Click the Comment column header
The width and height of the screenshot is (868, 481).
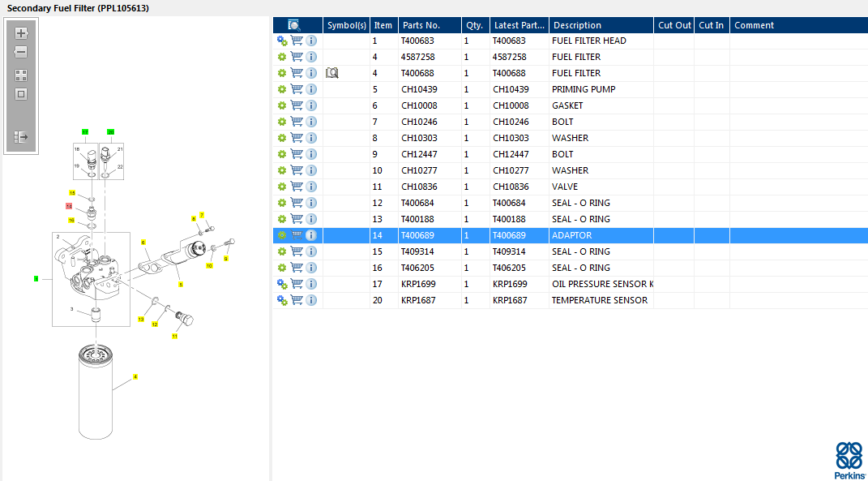(799, 25)
